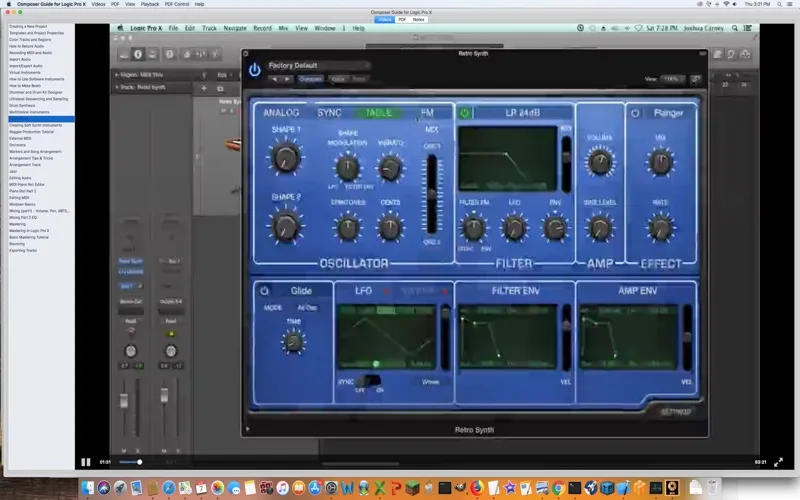Click the Compare button in Retro Synth
The image size is (800, 500).
[x=311, y=79]
